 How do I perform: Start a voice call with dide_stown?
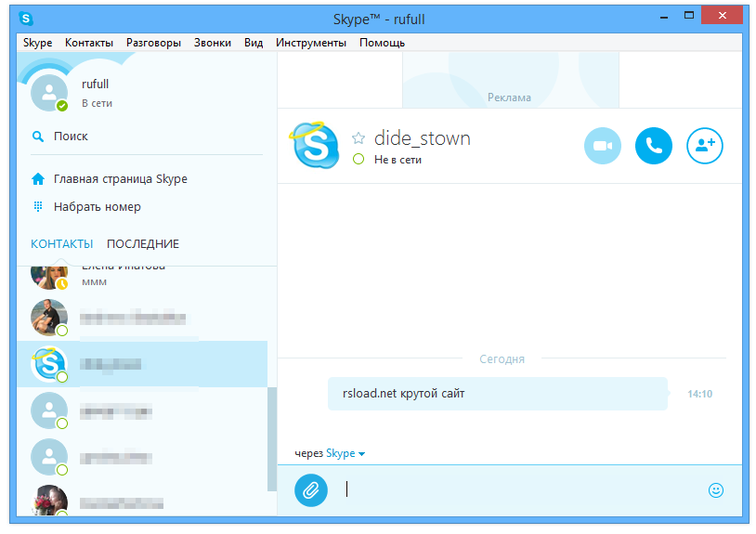point(653,146)
